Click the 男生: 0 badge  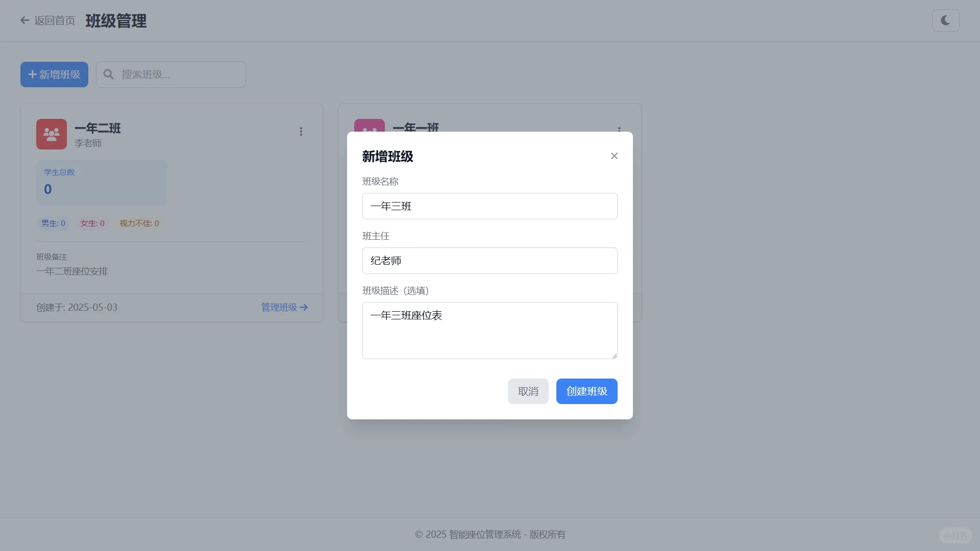point(53,223)
